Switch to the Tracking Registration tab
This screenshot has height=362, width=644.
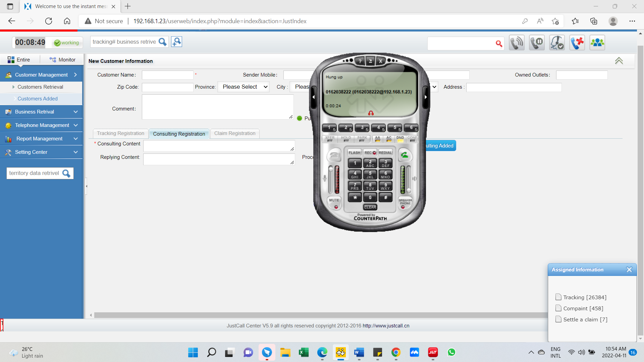click(x=120, y=133)
